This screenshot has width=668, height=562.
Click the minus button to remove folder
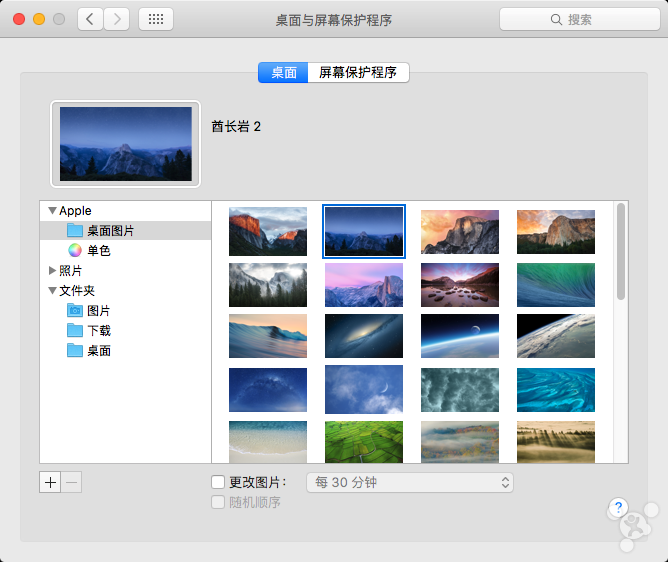pos(71,482)
